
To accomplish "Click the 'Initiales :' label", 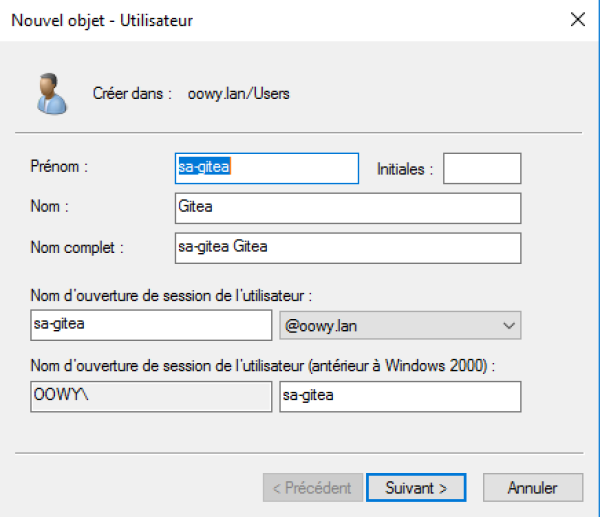I will [404, 169].
